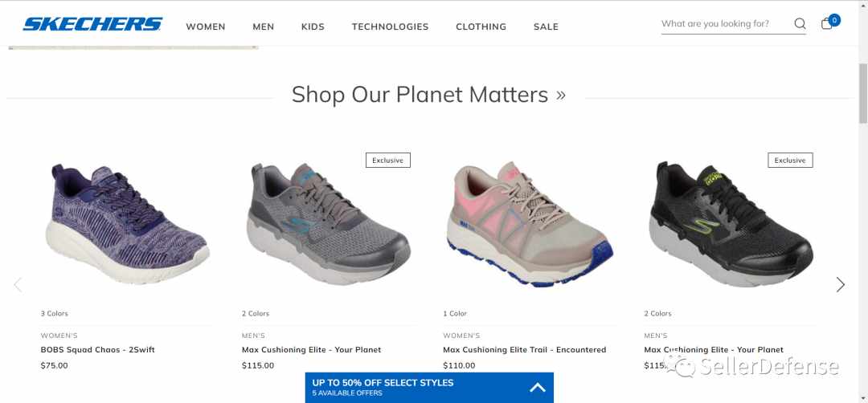Click Exclusive badge on gray men's shoe
This screenshot has width=868, height=403.
pyautogui.click(x=387, y=161)
